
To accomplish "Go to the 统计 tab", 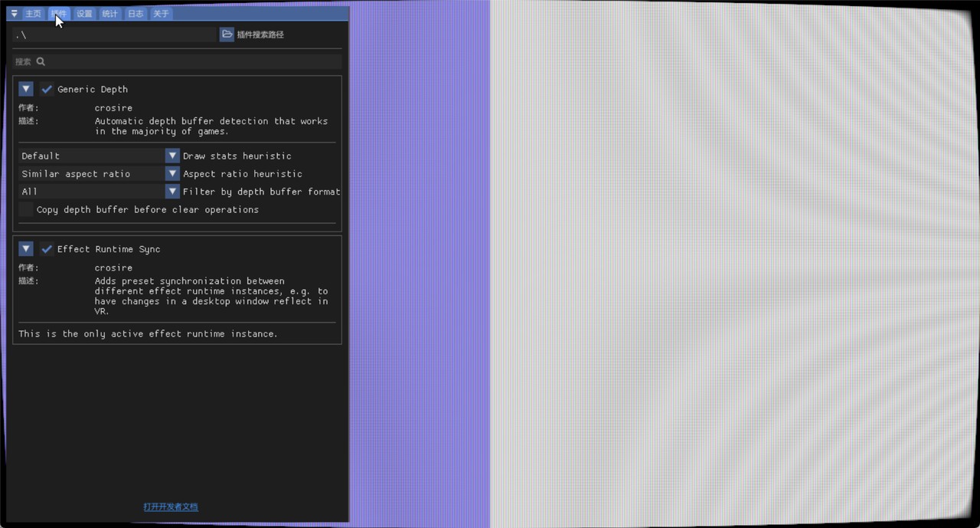I will tap(109, 14).
